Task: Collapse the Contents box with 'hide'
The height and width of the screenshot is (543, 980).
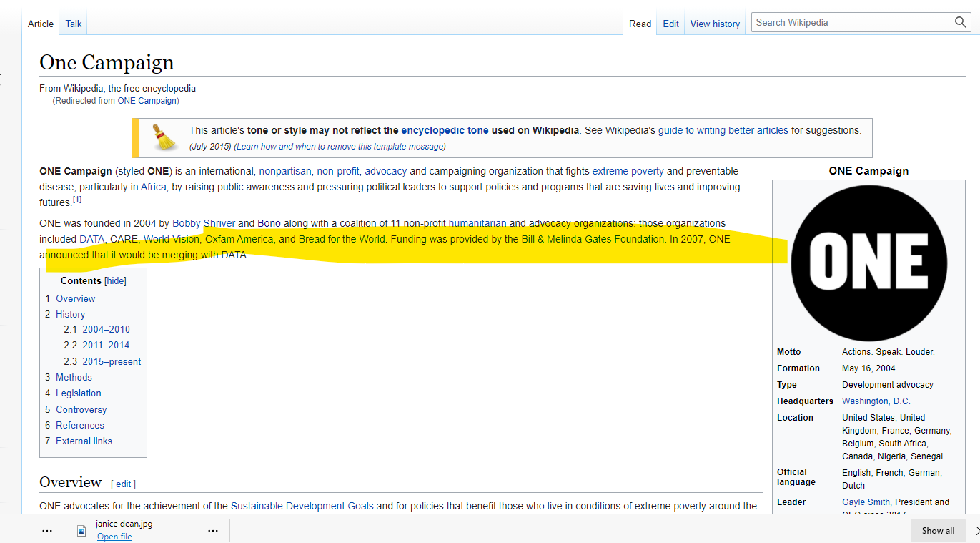Action: [115, 281]
